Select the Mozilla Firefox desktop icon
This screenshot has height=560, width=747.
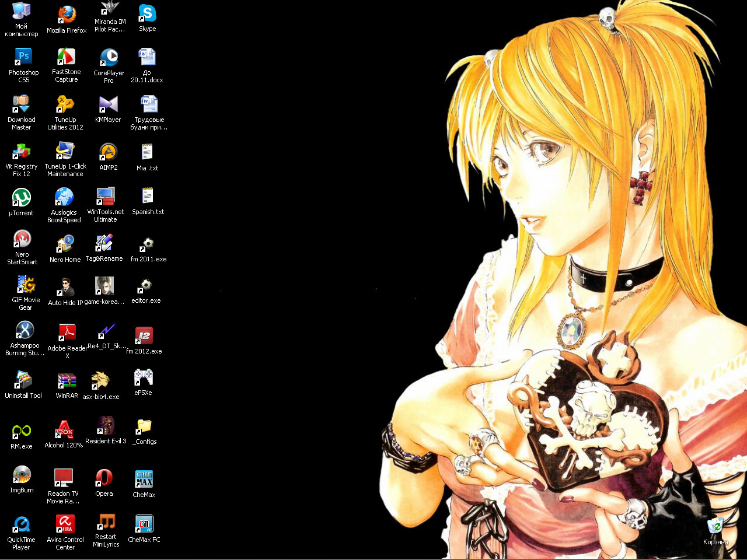(67, 15)
